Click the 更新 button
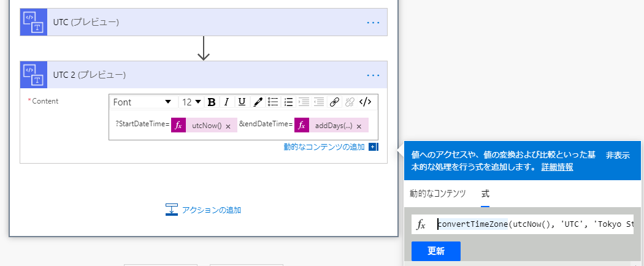 pos(435,251)
